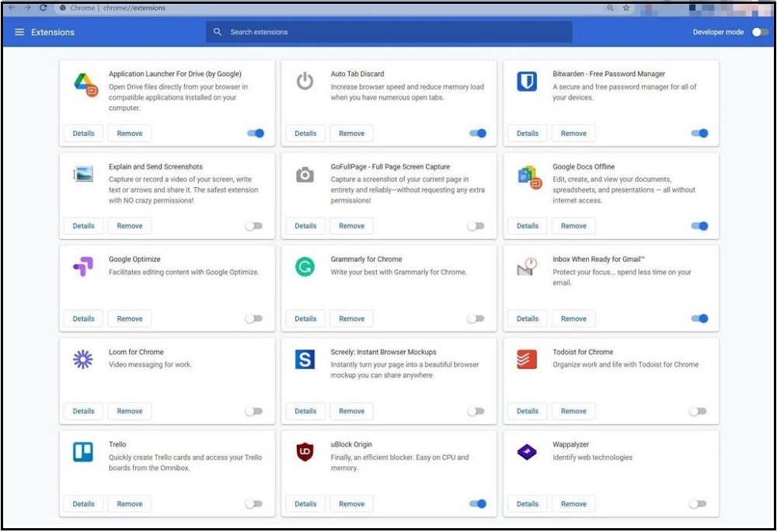
Task: Click the address bar zoom icon
Action: [x=610, y=8]
